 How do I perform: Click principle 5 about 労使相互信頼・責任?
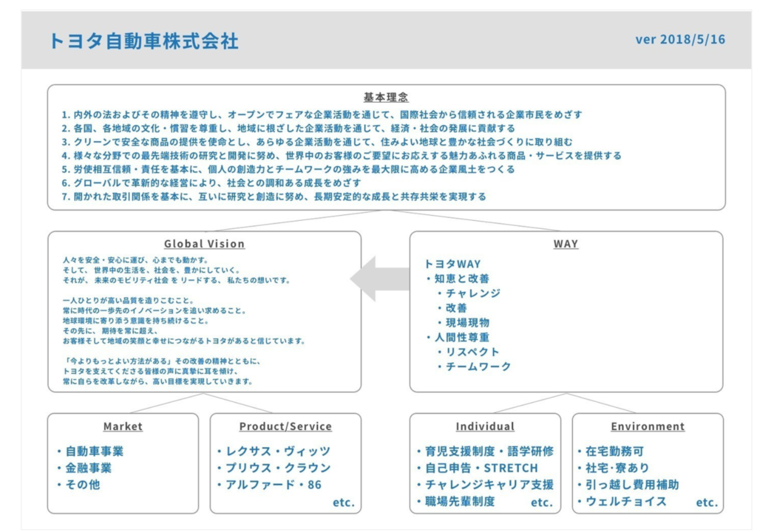288,169
